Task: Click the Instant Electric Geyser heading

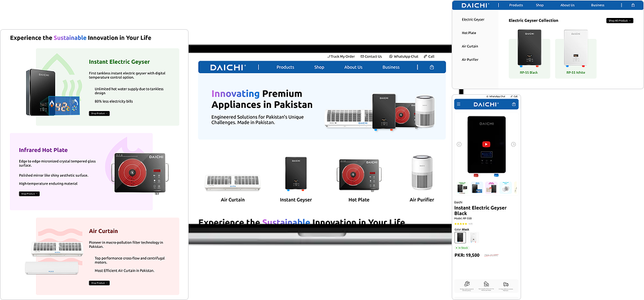Action: [x=119, y=62]
